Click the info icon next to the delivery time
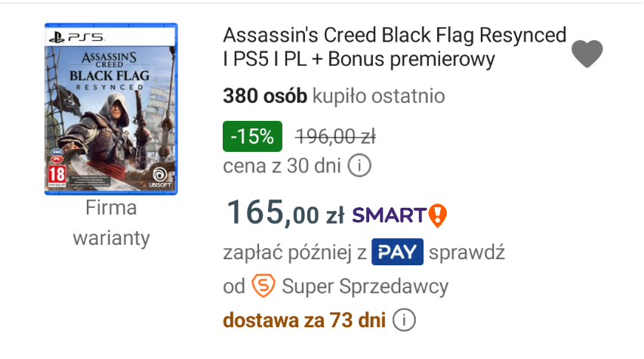Viewport: 644px width, 359px height. (405, 320)
